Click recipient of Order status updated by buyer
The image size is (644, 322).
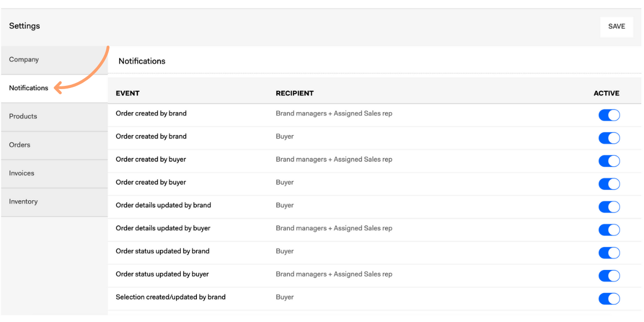[x=334, y=274]
